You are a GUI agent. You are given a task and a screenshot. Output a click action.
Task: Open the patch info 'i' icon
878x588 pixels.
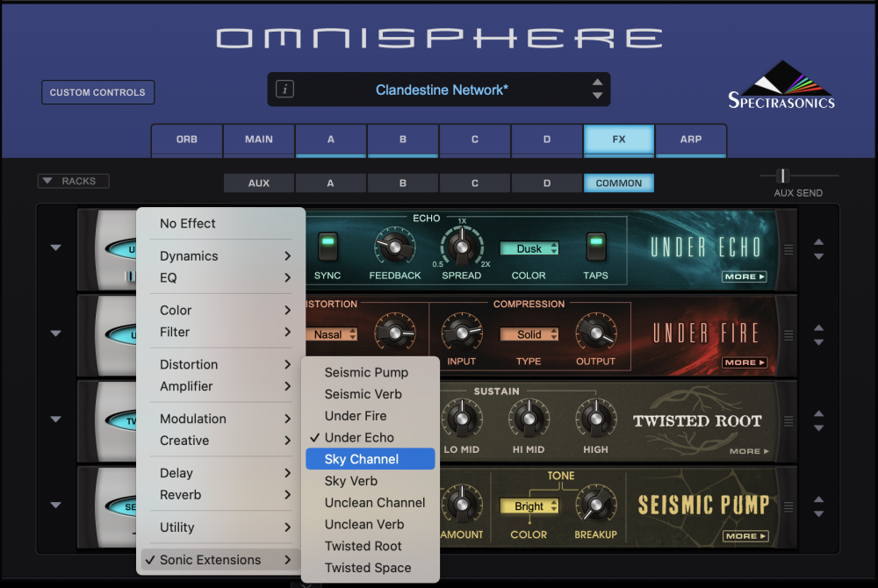(284, 89)
